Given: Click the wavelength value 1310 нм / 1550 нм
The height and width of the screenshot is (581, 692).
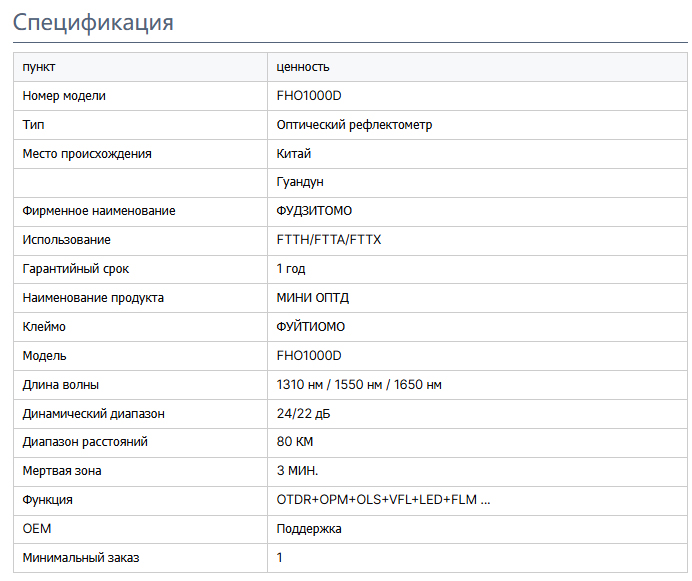Looking at the screenshot, I should click(359, 385).
